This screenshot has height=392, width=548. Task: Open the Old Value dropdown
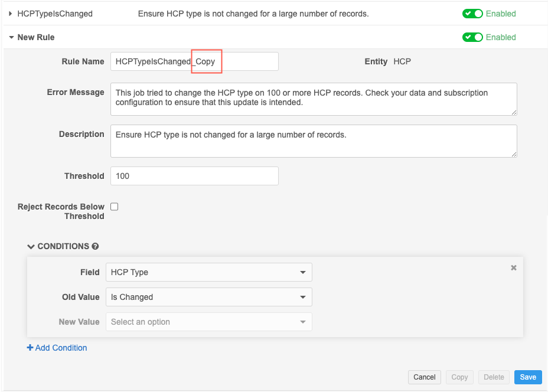click(209, 297)
